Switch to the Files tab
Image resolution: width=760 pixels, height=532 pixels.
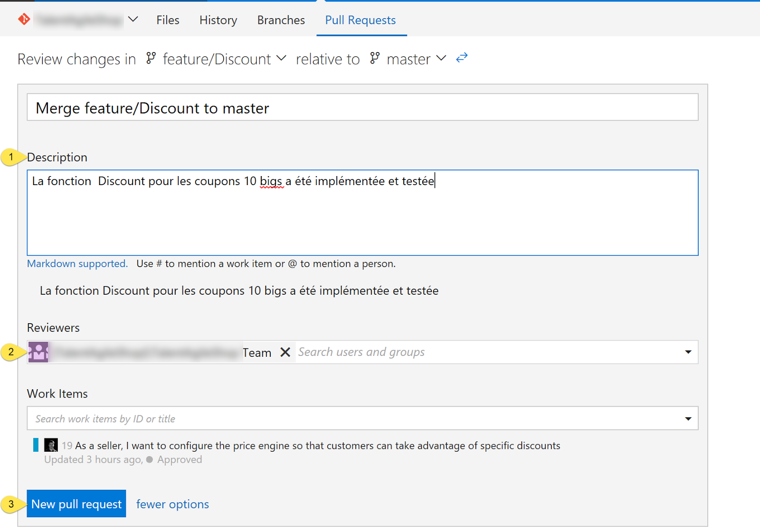point(167,20)
